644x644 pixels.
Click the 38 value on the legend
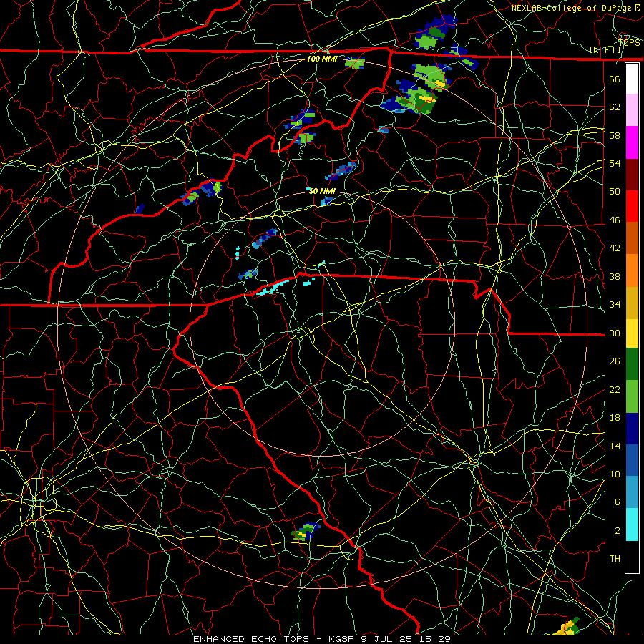[x=615, y=276]
